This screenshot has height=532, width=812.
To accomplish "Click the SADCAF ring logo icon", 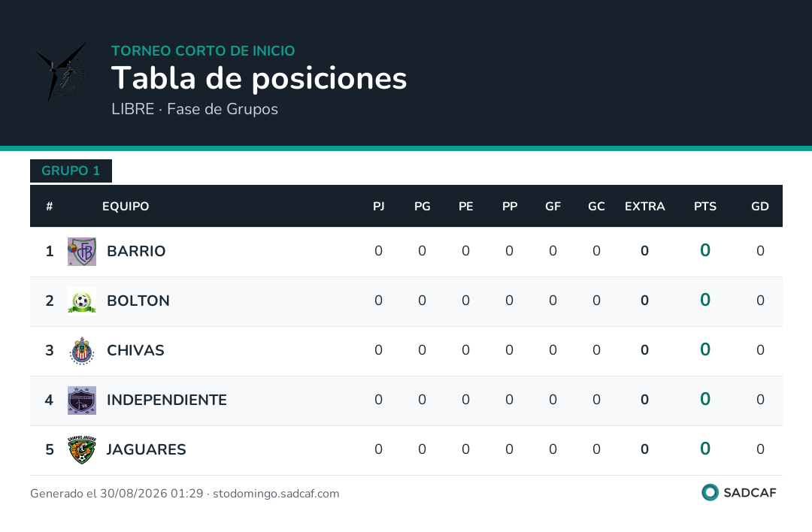I will click(x=710, y=492).
